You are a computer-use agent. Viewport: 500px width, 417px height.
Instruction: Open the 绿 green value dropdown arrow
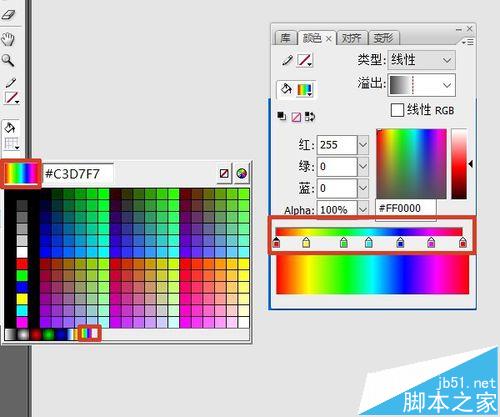[363, 166]
